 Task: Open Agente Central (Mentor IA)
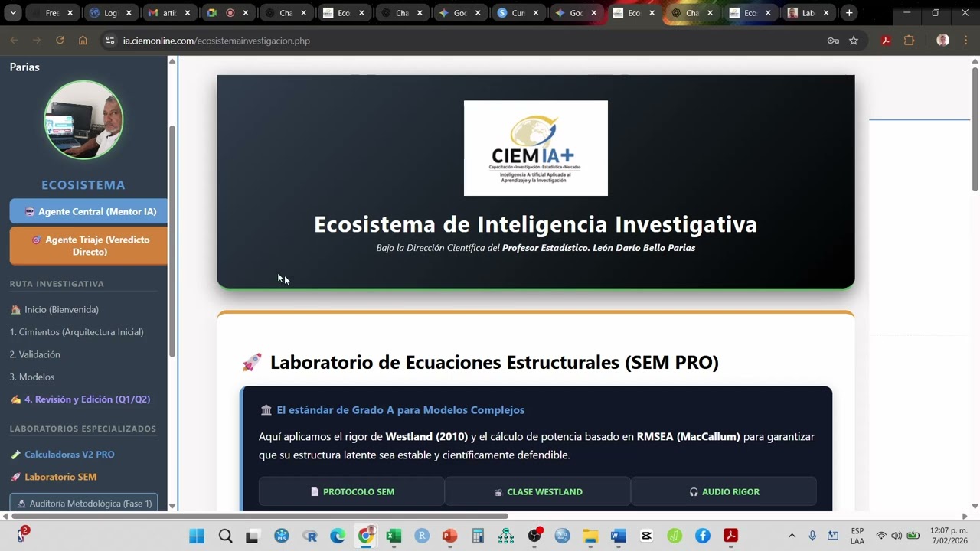(88, 211)
